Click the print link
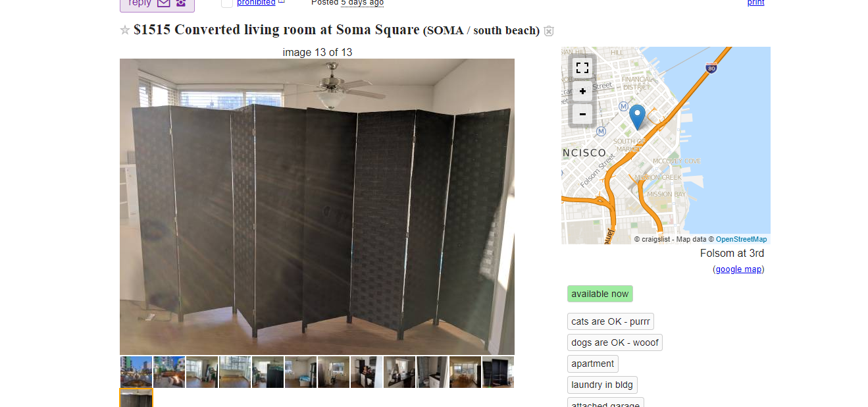The width and height of the screenshot is (868, 407). click(755, 3)
